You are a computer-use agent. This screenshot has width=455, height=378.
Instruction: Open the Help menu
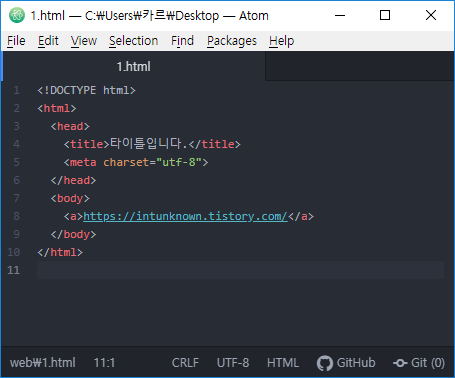point(281,41)
